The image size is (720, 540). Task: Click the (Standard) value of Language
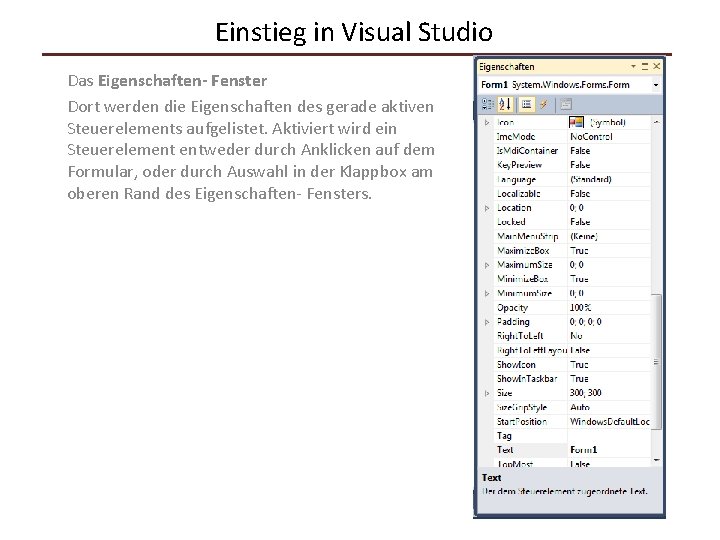point(591,180)
